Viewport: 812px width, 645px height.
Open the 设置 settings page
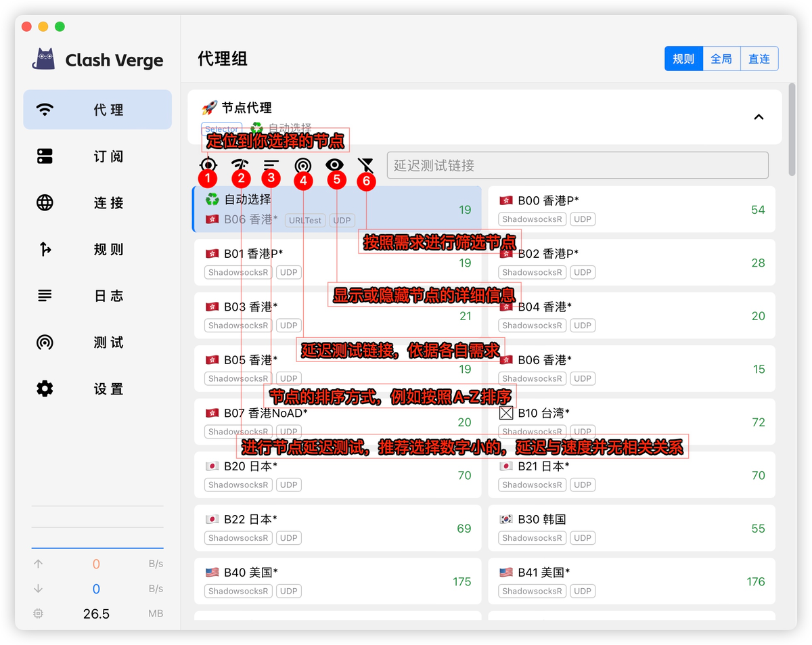tap(97, 389)
